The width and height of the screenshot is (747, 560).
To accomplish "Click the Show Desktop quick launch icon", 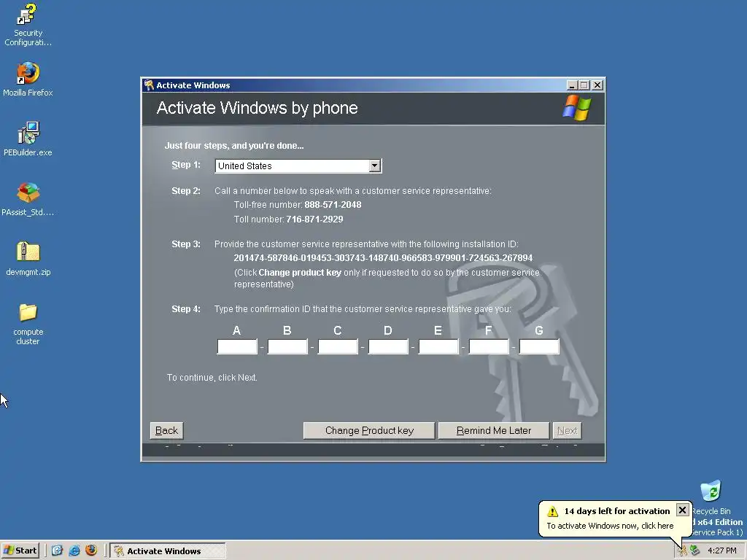I will 57,551.
